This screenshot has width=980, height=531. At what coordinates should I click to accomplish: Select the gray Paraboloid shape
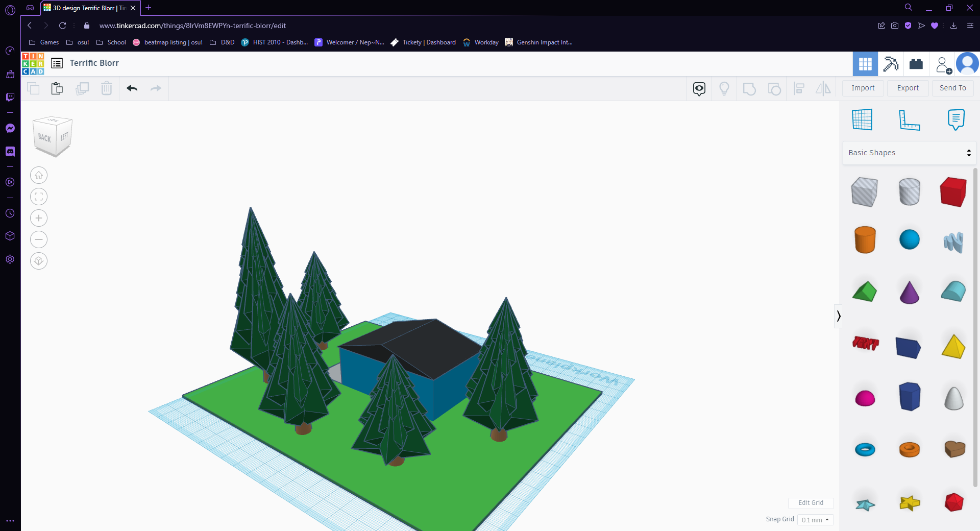click(953, 398)
